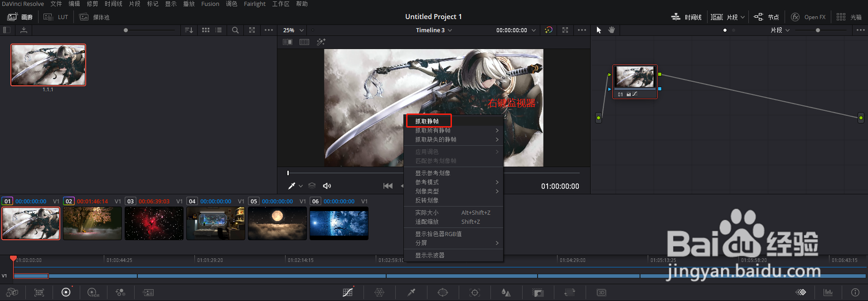This screenshot has width=868, height=301.
Task: Adjust the gallery thumbnail size slider
Action: point(126,30)
